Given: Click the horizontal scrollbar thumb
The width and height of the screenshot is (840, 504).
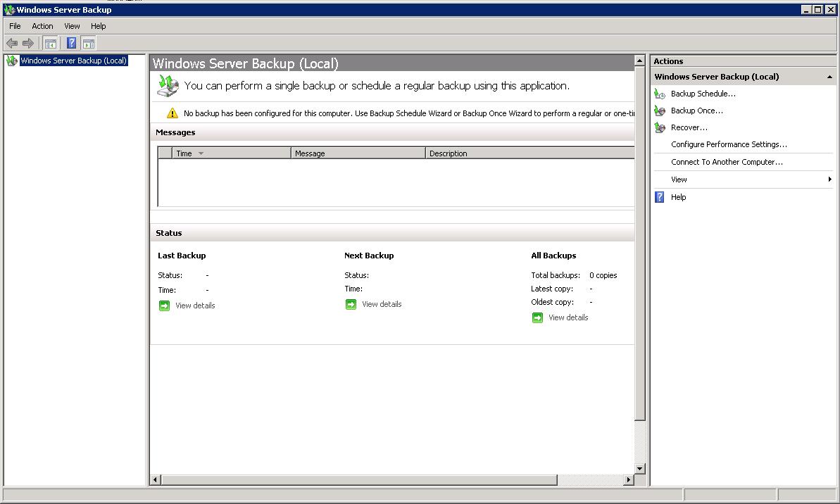Looking at the screenshot, I should tap(359, 480).
